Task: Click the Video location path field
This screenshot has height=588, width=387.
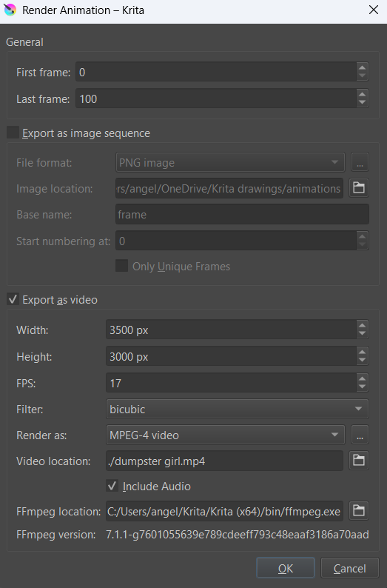Action: (224, 461)
